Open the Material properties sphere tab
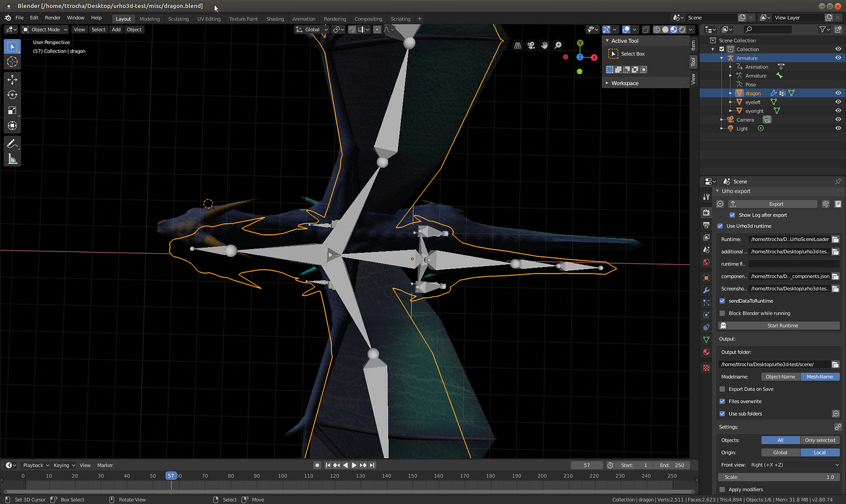 [x=706, y=353]
